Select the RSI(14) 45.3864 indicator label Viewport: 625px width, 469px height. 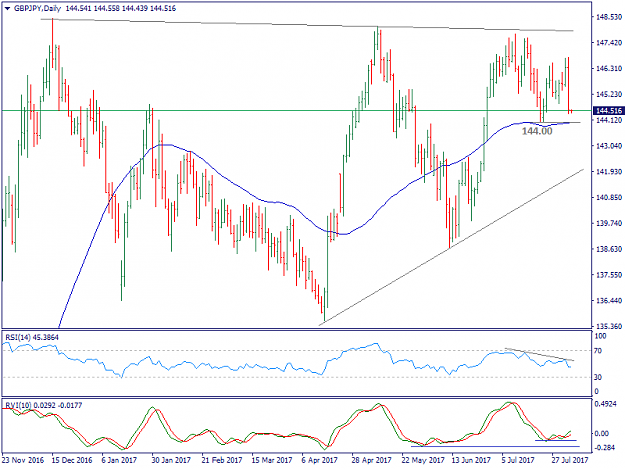pos(31,338)
